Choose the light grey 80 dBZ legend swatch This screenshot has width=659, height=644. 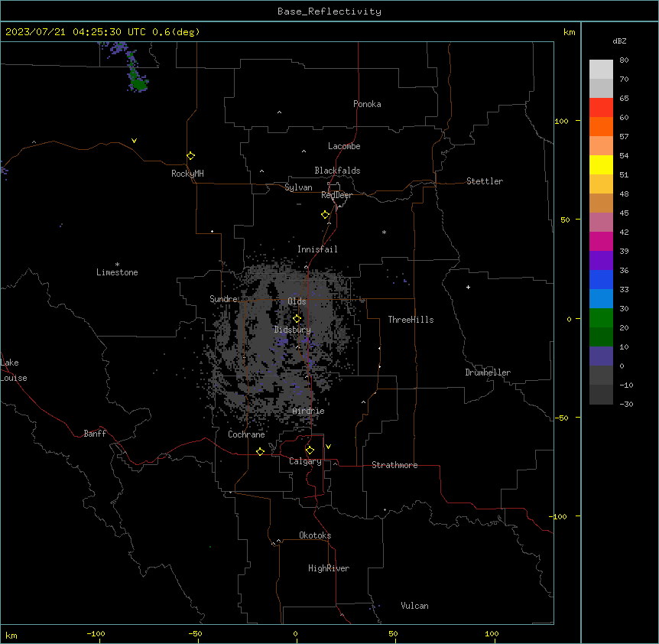point(601,69)
